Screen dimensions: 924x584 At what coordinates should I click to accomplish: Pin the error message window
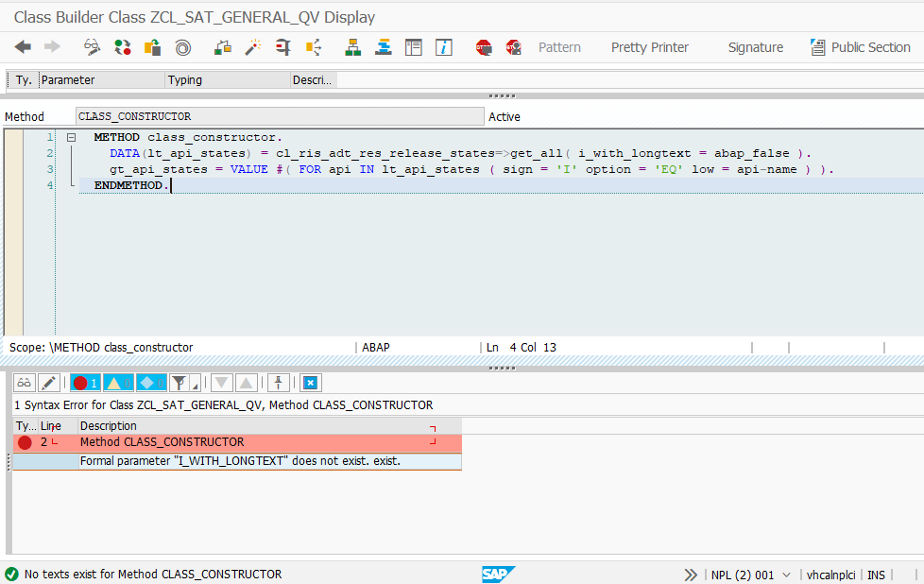click(x=277, y=383)
